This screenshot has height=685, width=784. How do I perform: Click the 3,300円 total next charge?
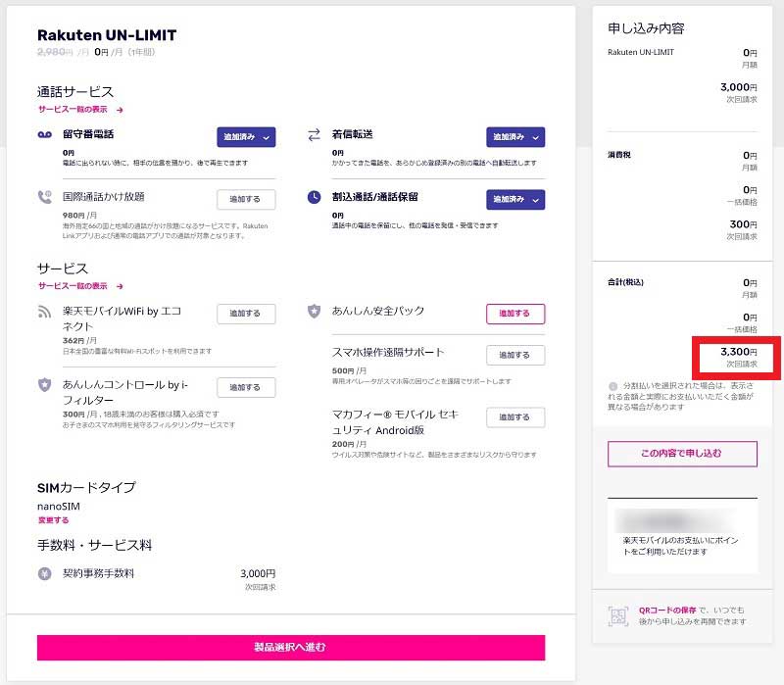tap(739, 352)
